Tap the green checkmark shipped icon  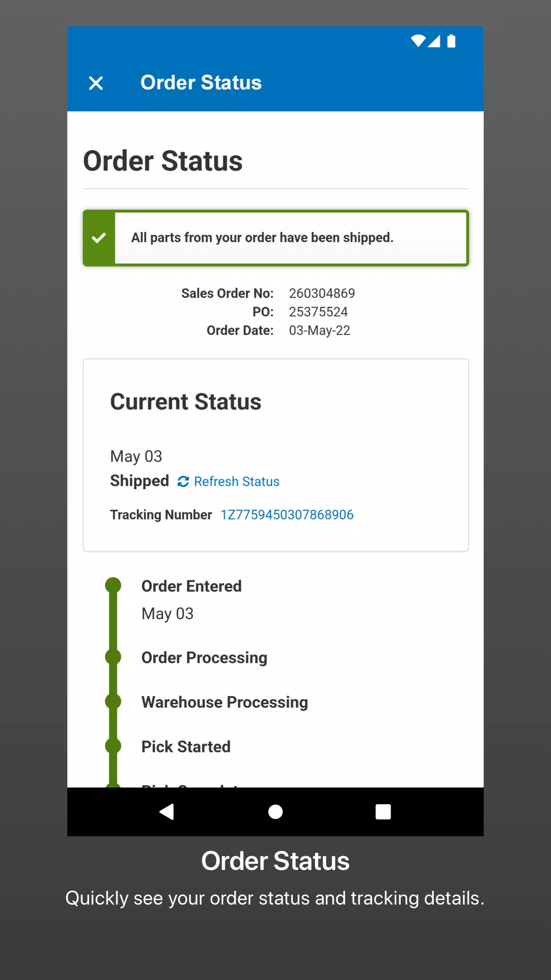tap(99, 238)
